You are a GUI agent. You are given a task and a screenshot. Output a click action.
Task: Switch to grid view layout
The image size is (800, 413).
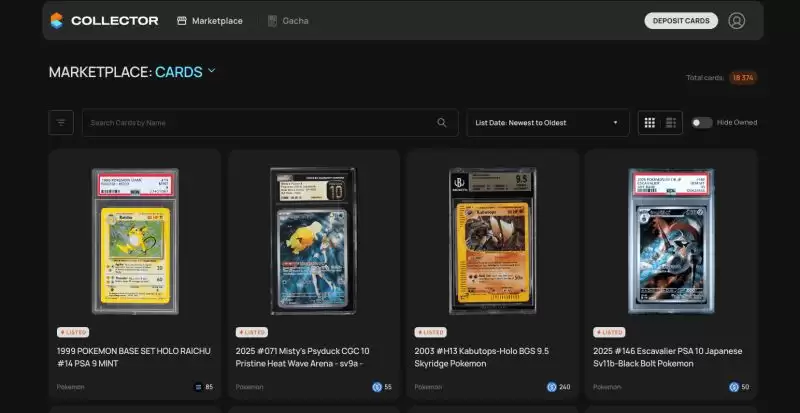[649, 123]
